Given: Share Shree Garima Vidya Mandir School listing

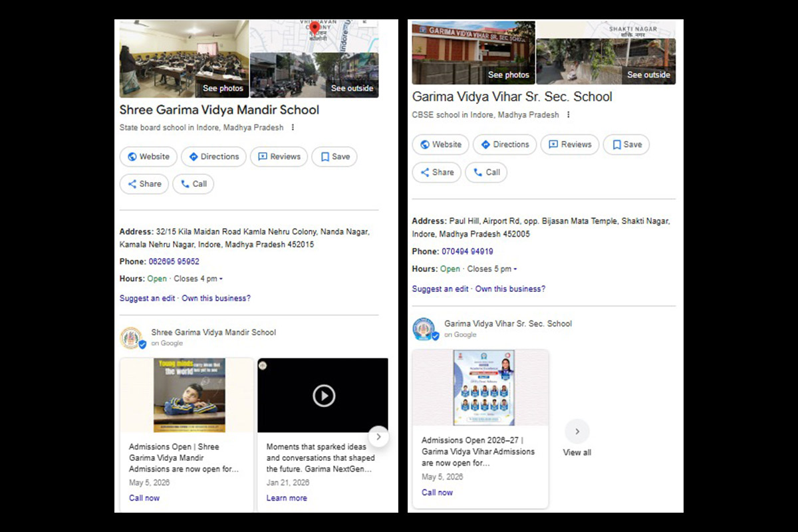Looking at the screenshot, I should click(144, 184).
